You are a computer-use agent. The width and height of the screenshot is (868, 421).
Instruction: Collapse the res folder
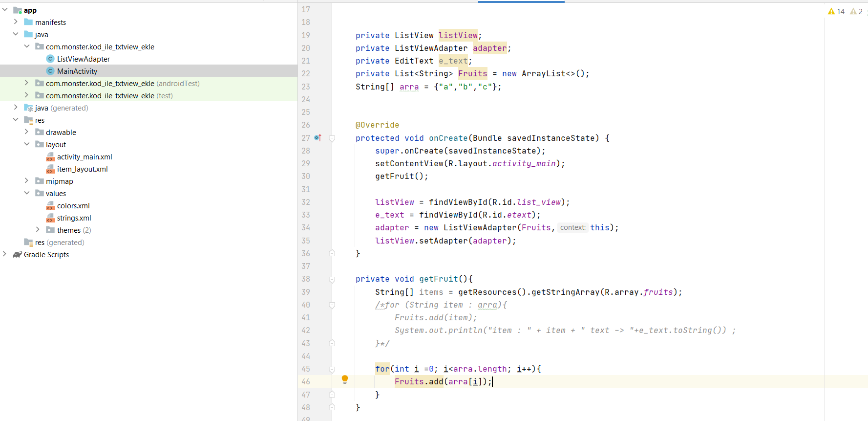(16, 119)
